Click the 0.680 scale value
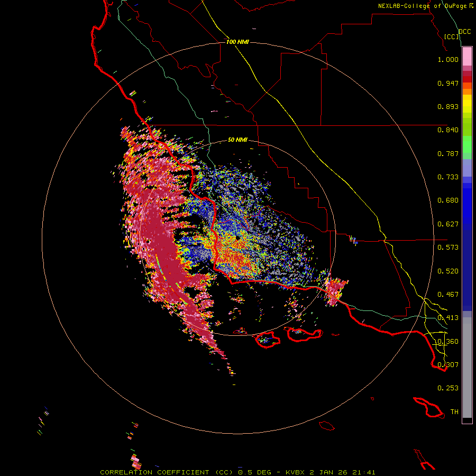The image size is (476, 476). [x=448, y=200]
